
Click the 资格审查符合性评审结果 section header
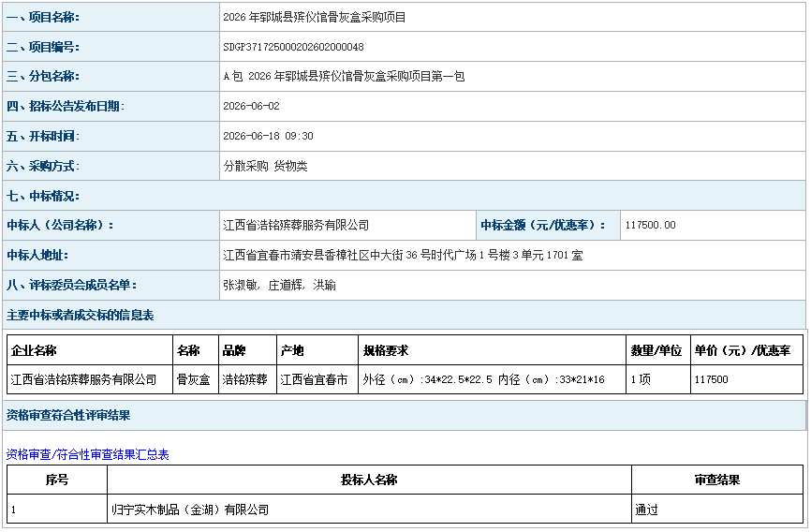coord(68,415)
